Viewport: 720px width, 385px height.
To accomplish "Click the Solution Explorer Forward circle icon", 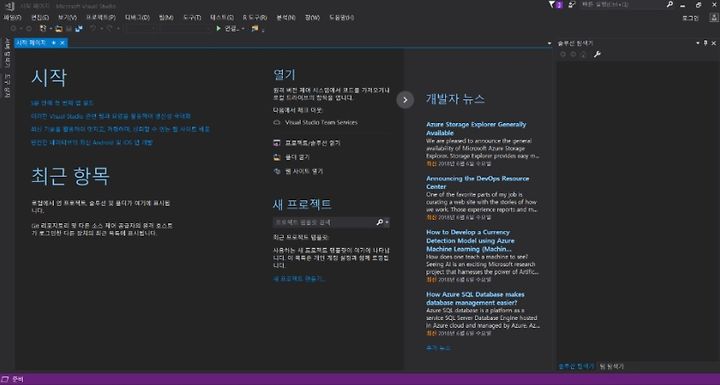I will (x=573, y=54).
